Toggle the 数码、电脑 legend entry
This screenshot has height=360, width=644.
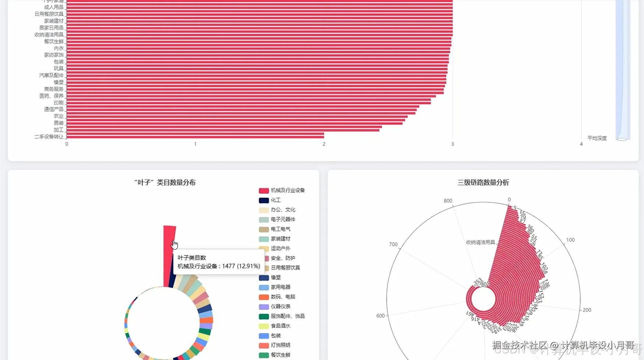(x=277, y=297)
